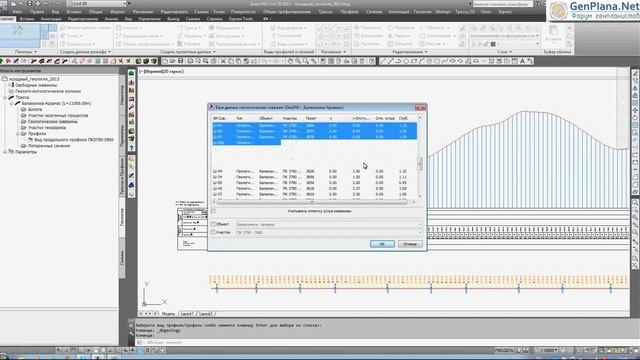Viewport: 640px width, 360px height.
Task: Select 'Геолого-литологические колонки' tree item
Action: click(48, 91)
